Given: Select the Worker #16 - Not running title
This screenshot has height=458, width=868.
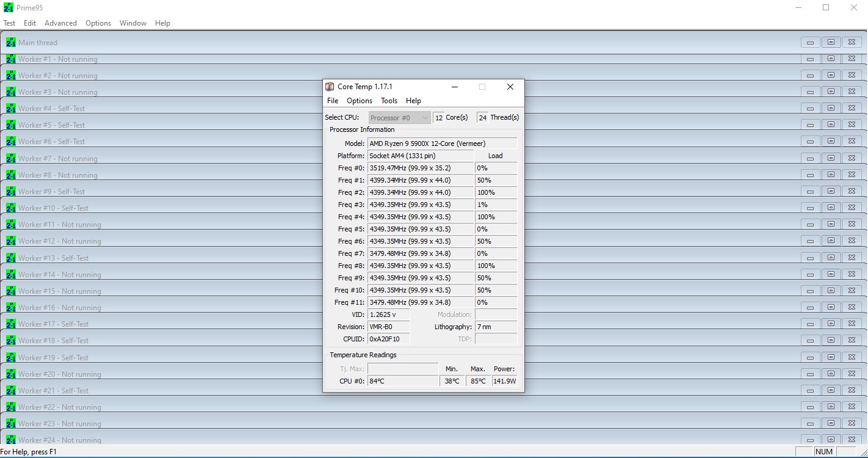Looking at the screenshot, I should pyautogui.click(x=60, y=307).
